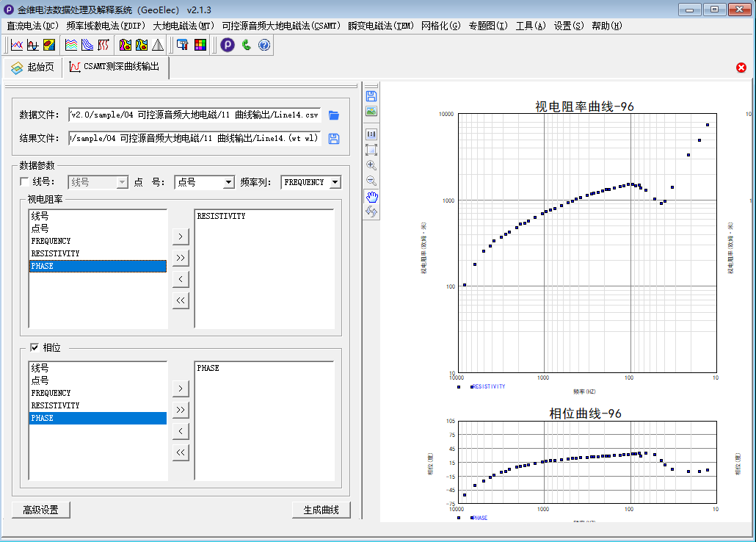Click the < button in 视电阻率 group
This screenshot has height=542, width=756.
point(181,279)
